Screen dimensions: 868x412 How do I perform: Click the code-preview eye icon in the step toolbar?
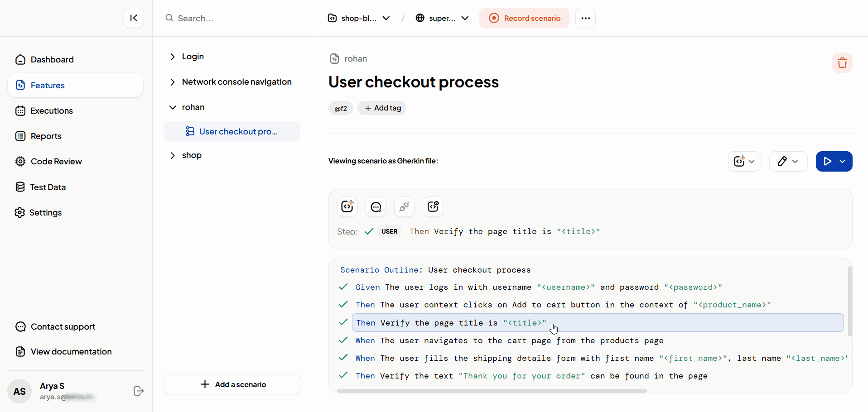433,206
